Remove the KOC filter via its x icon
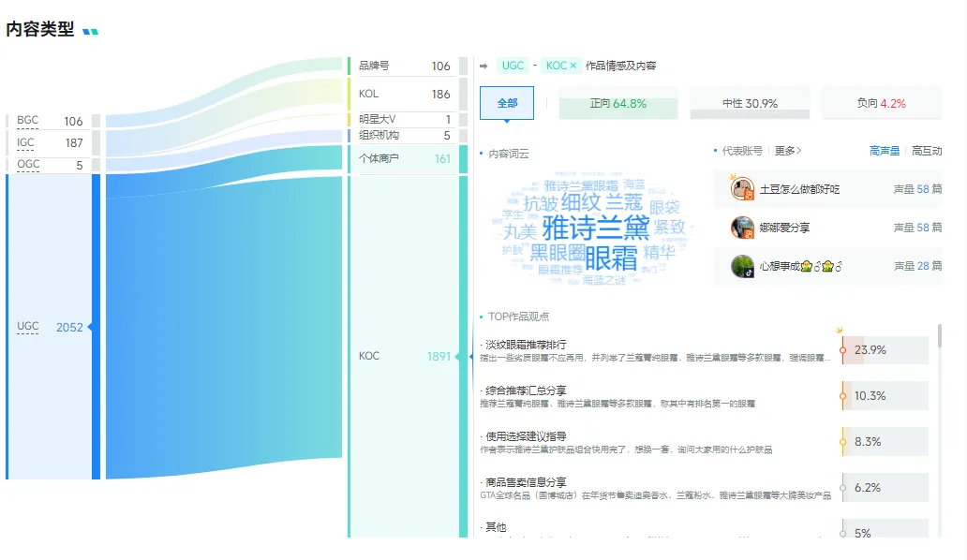967x560 pixels. coord(573,66)
